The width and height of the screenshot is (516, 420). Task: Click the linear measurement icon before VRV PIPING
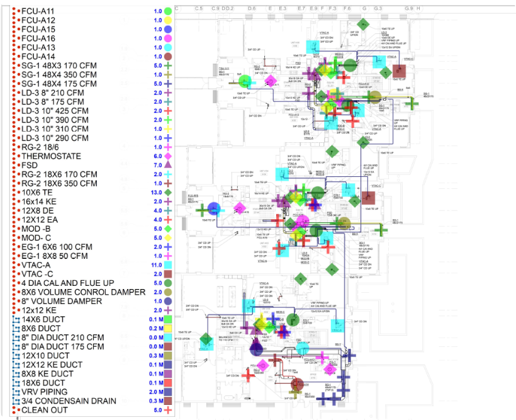(x=17, y=392)
